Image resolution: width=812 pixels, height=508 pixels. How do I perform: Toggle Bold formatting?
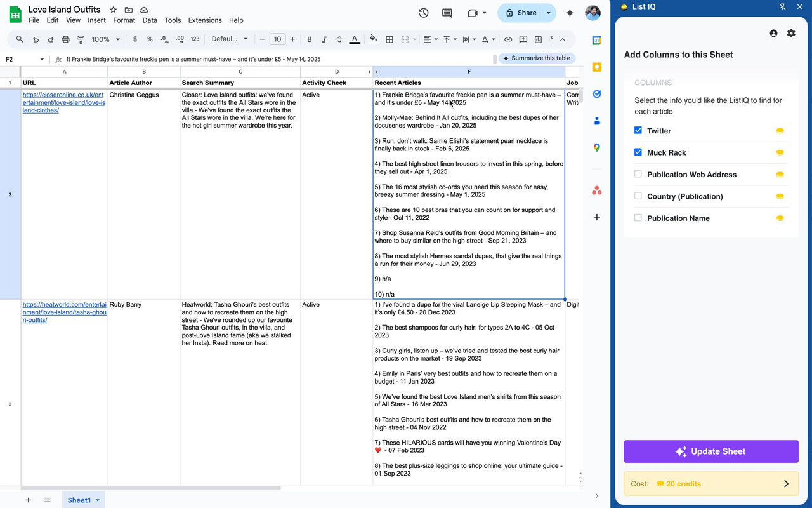click(309, 39)
